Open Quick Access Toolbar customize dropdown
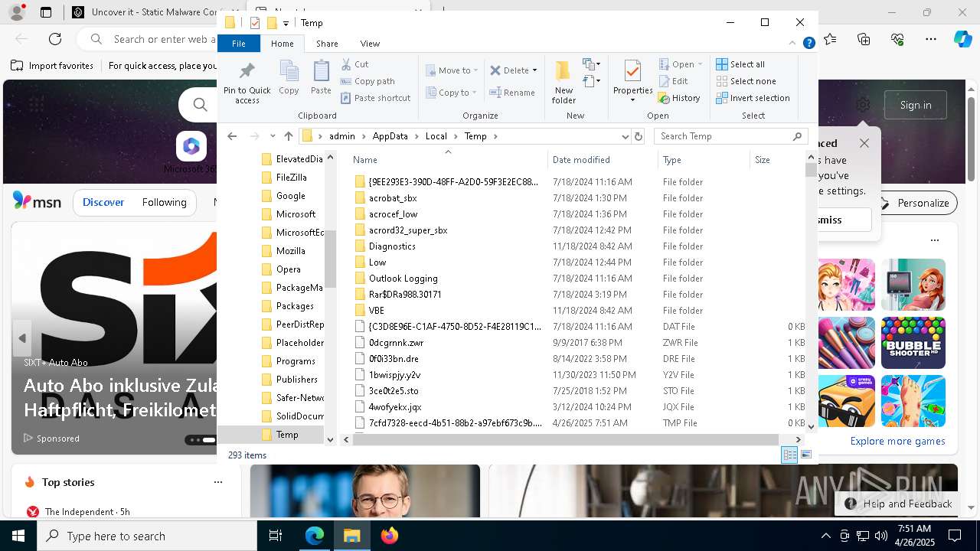Viewport: 980px width, 551px height. point(286,23)
